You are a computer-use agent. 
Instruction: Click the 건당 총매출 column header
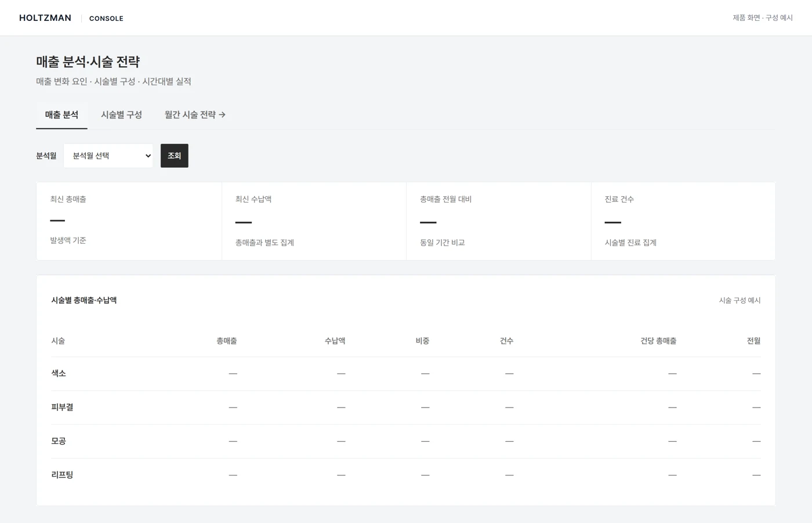point(658,341)
